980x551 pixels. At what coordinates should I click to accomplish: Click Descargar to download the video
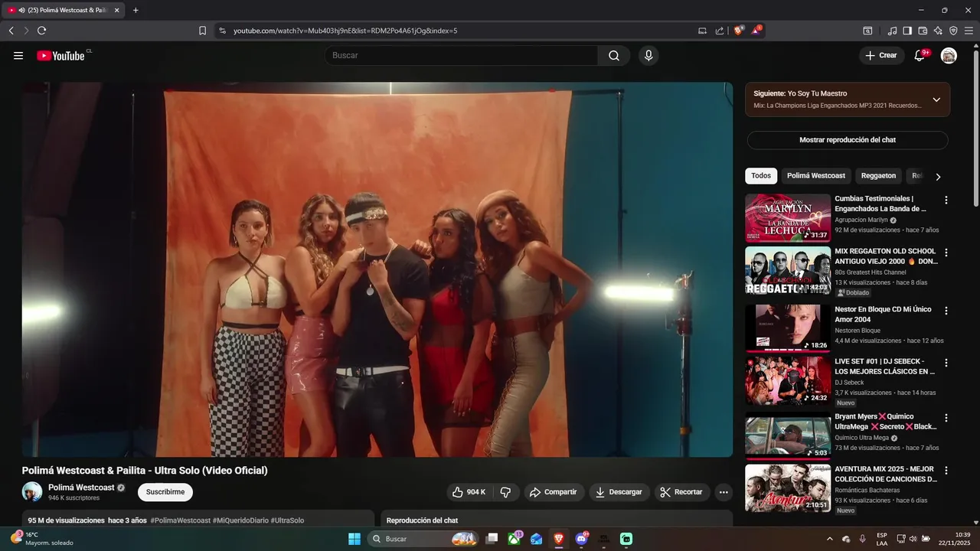(619, 492)
